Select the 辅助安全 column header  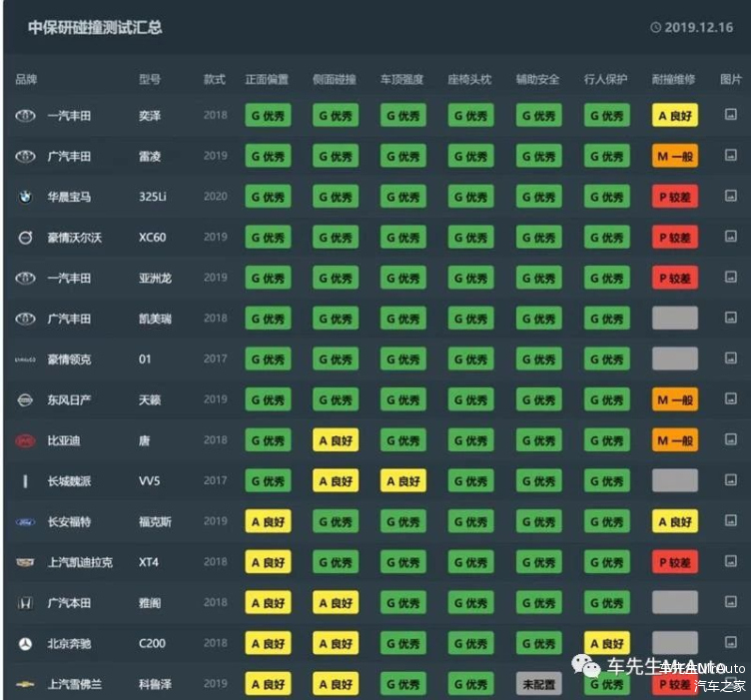pyautogui.click(x=537, y=79)
